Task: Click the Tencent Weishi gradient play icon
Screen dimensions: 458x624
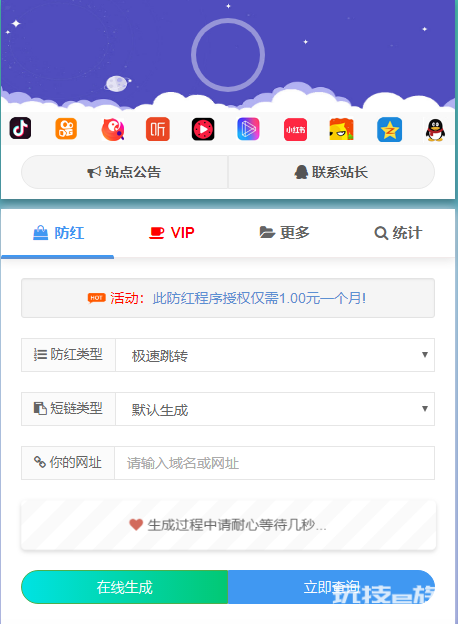Action: tap(248, 129)
